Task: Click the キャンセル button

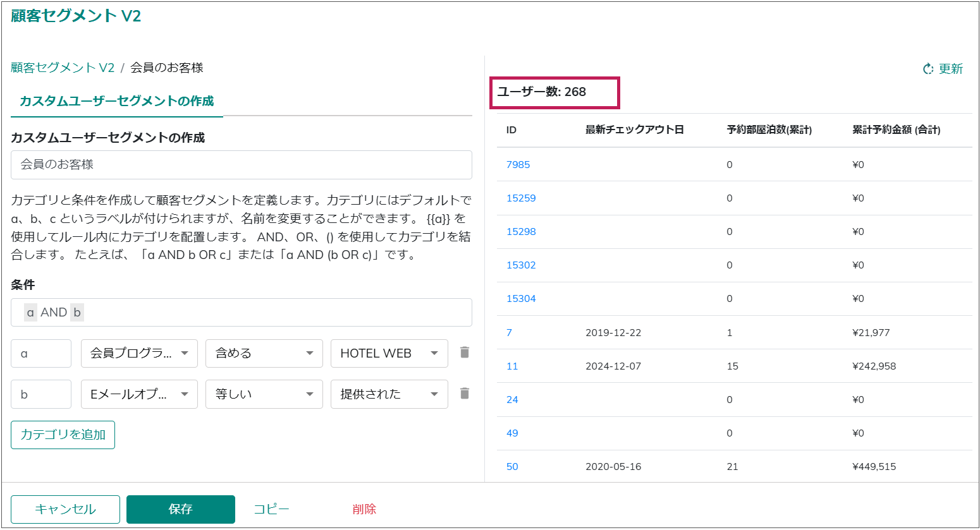Action: (x=65, y=509)
